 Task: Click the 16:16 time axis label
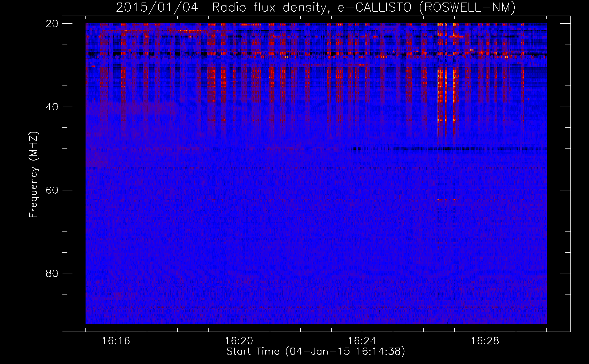point(115,341)
